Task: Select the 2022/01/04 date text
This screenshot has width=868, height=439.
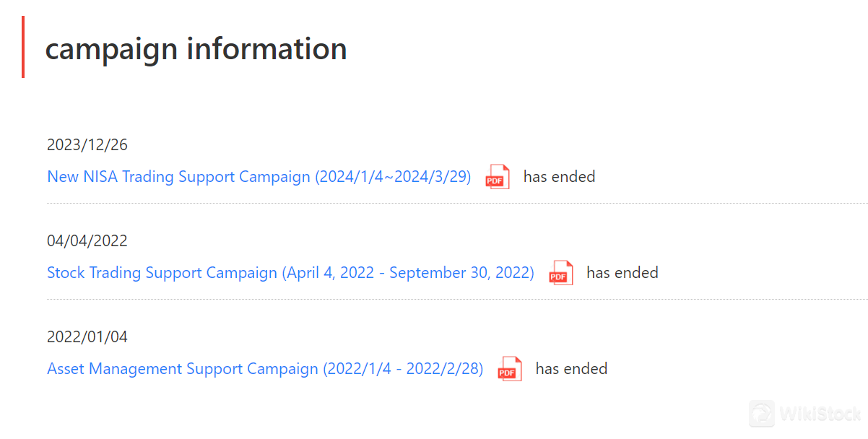Action: (87, 337)
